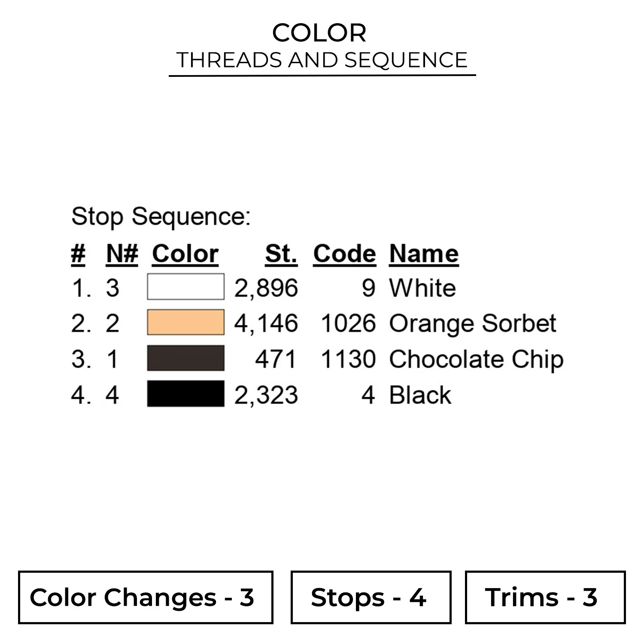
Task: Click the Black thread name
Action: 420,395
